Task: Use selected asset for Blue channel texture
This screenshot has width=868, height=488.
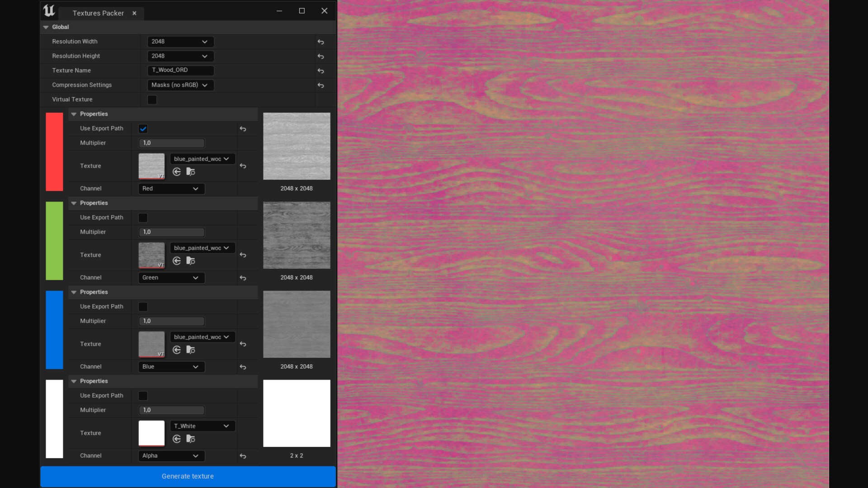Action: tap(176, 350)
